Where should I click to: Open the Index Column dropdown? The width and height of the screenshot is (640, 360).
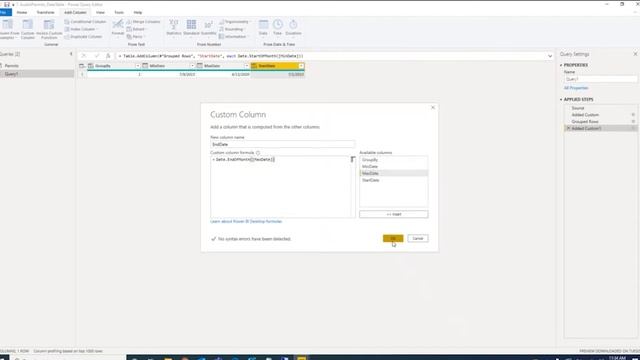pyautogui.click(x=98, y=29)
